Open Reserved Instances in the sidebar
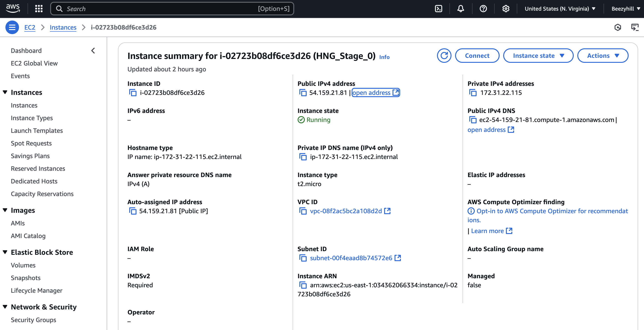644x330 pixels. click(x=38, y=169)
